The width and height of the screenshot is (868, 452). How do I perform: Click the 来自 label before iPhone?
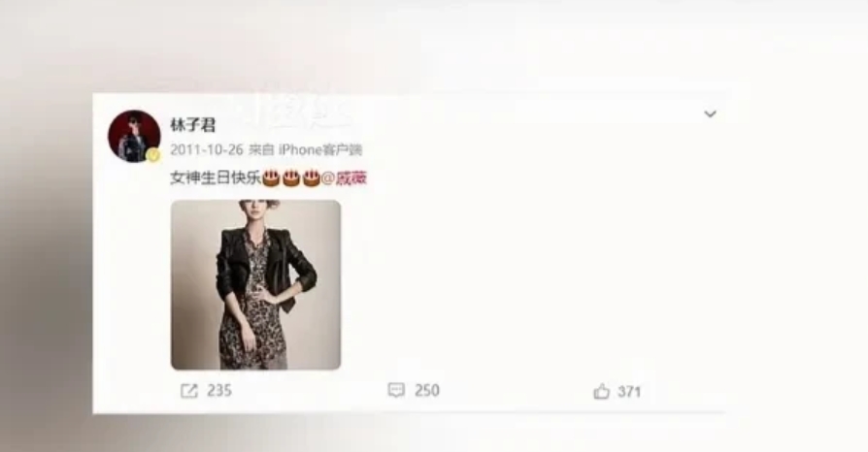[261, 150]
